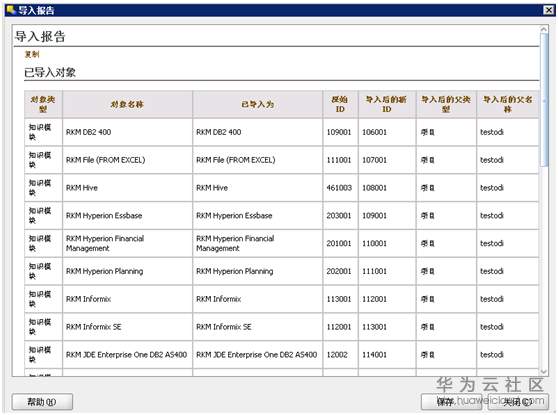The width and height of the screenshot is (558, 415).
Task: Click new ID 114001
Action: click(374, 354)
